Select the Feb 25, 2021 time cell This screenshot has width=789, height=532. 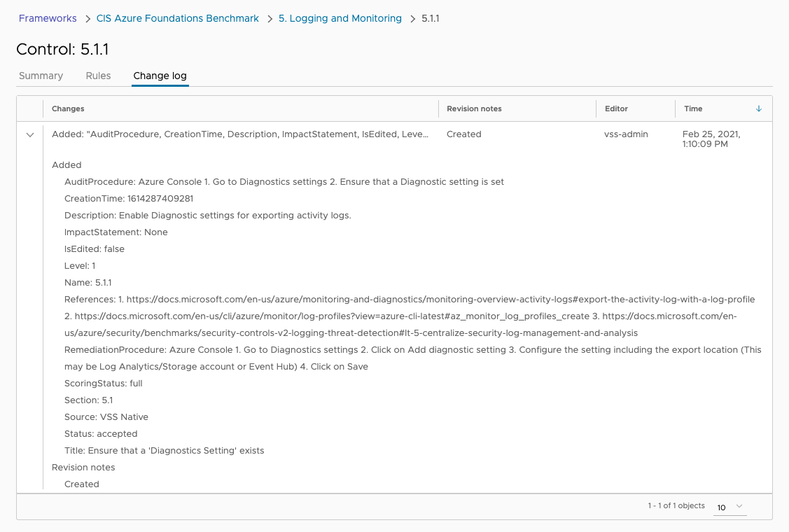pyautogui.click(x=711, y=139)
